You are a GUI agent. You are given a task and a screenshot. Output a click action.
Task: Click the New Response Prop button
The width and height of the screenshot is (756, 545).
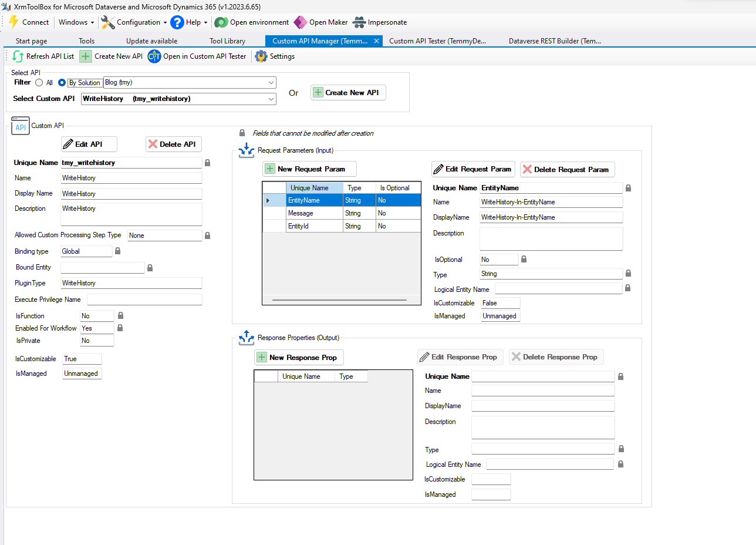(x=299, y=357)
